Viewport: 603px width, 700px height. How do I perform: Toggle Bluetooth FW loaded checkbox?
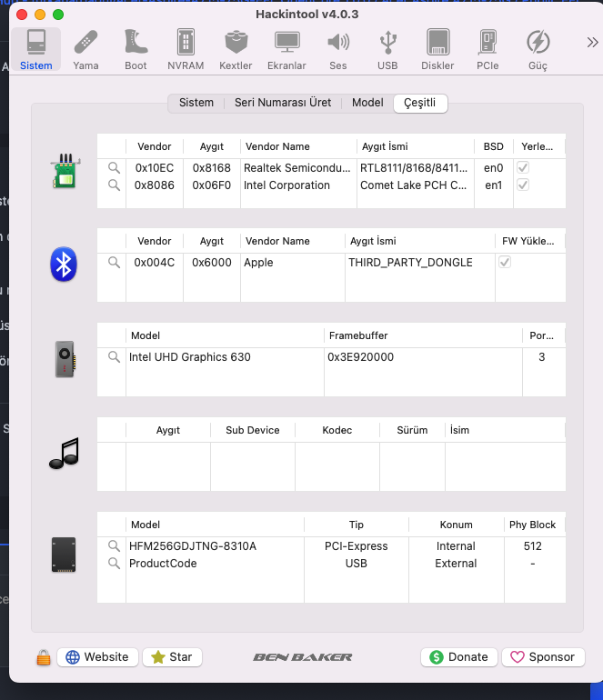click(x=505, y=263)
